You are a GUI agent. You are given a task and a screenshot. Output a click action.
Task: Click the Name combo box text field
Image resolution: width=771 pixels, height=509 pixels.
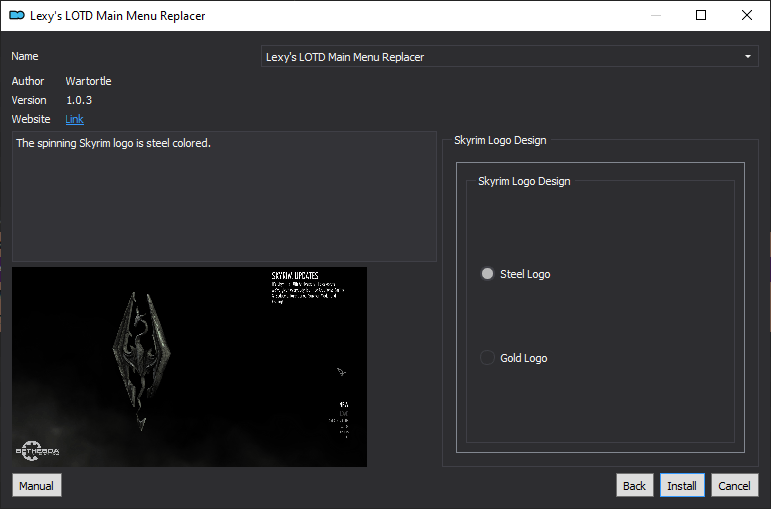coord(509,57)
